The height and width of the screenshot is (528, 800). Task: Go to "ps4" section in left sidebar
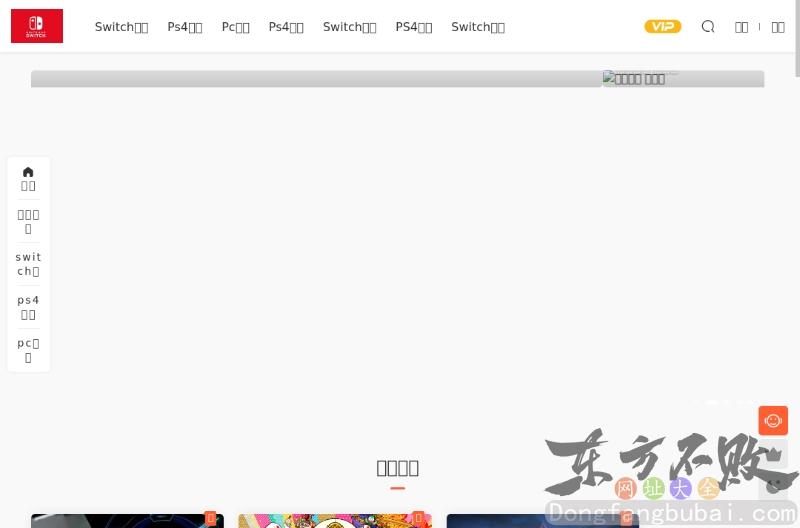pyautogui.click(x=28, y=307)
